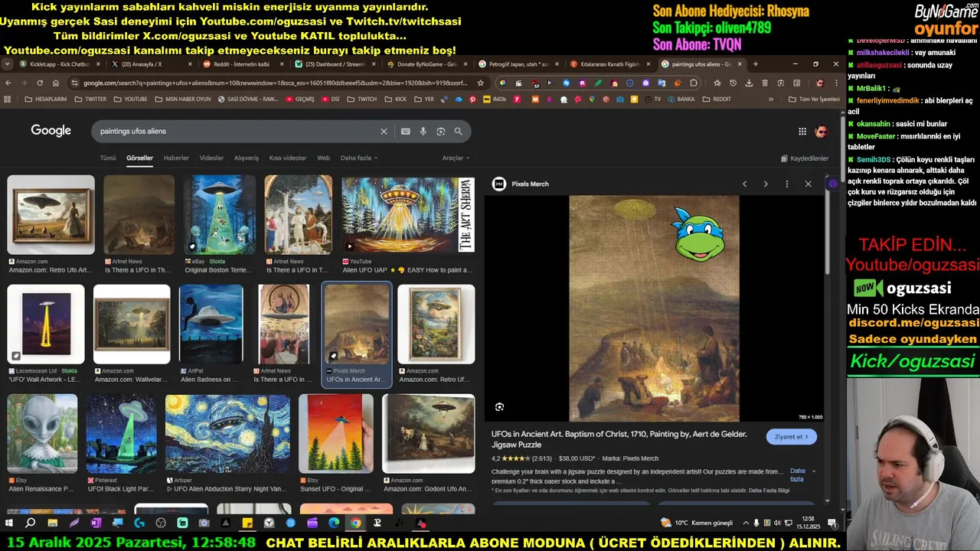Open the 'Araçlar' tools dropdown

pyautogui.click(x=456, y=158)
